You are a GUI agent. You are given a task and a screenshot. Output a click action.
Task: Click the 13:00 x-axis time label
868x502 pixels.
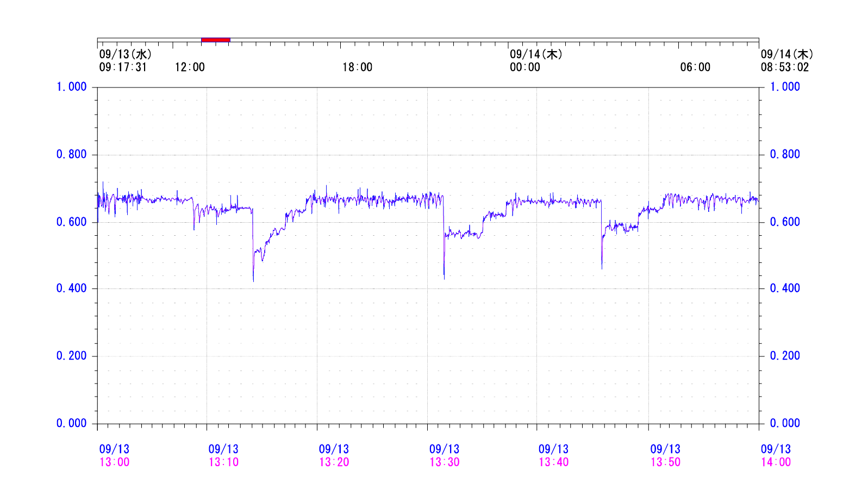pos(115,462)
